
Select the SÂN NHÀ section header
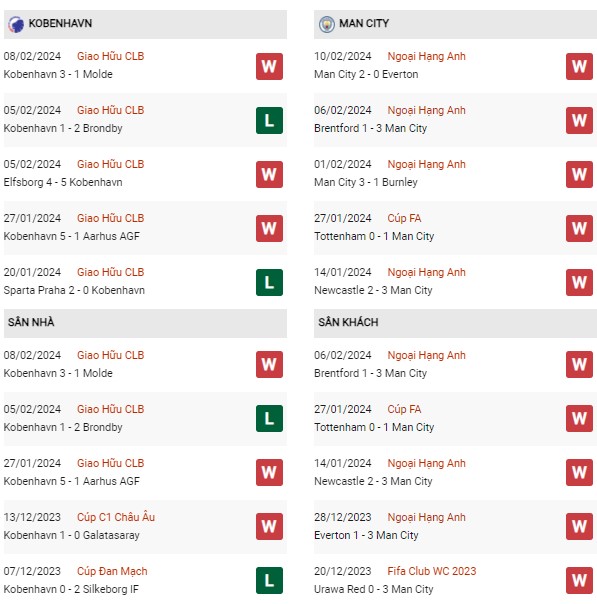pos(145,322)
